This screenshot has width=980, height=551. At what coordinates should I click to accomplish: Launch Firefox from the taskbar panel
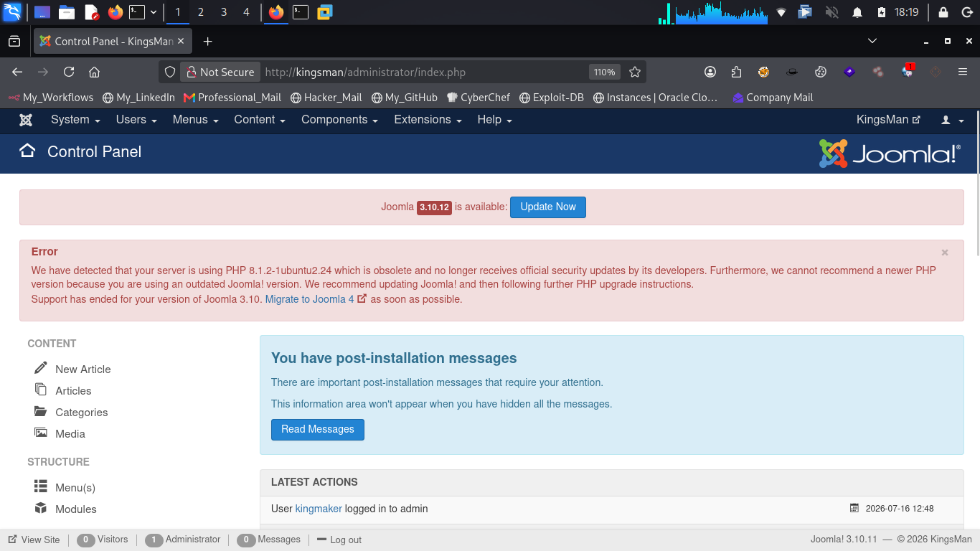[x=116, y=12]
